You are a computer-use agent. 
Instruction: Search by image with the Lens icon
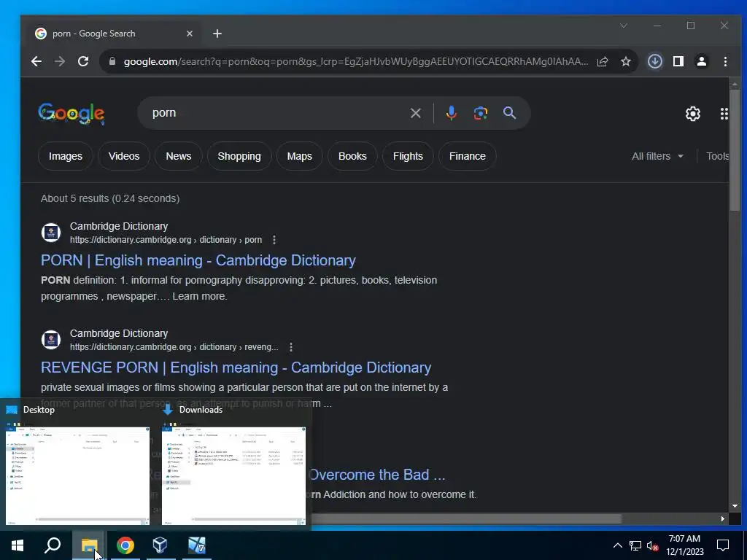480,113
